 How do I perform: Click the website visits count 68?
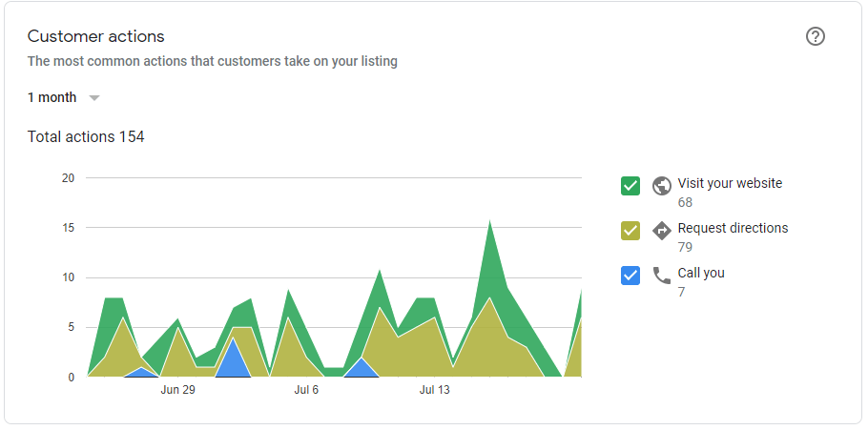point(685,202)
